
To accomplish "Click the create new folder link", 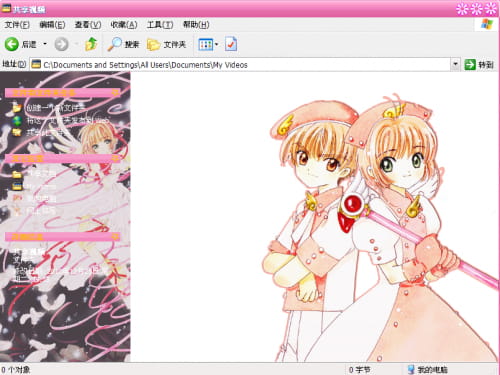I will click(x=55, y=107).
